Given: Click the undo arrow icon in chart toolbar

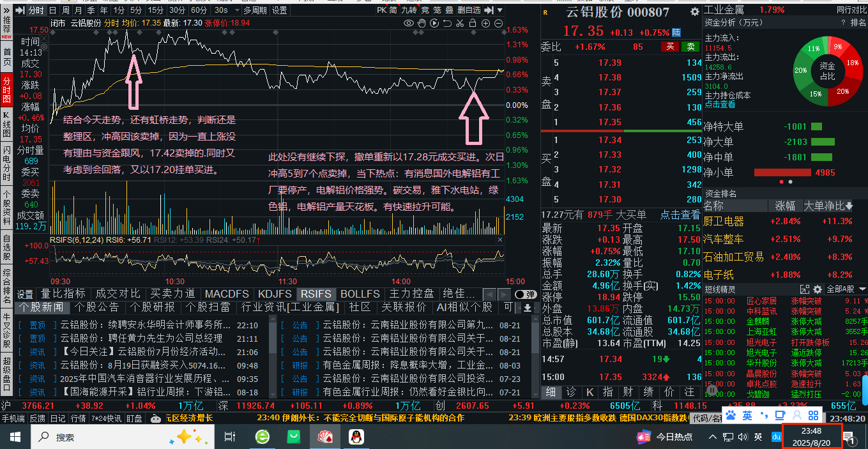Looking at the screenshot, I should [x=446, y=23].
